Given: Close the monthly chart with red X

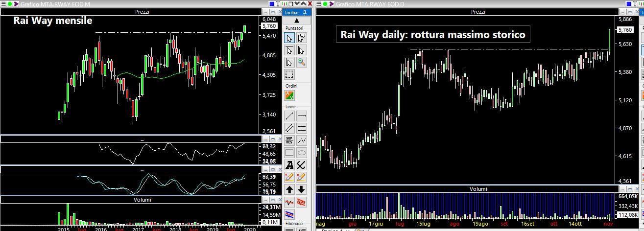Looking at the screenshot, I should pos(310,4).
